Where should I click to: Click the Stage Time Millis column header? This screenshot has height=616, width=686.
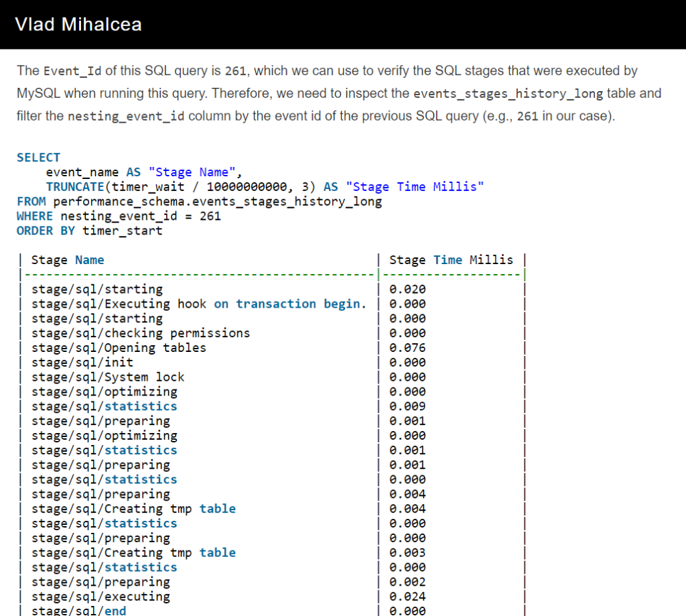tap(451, 260)
